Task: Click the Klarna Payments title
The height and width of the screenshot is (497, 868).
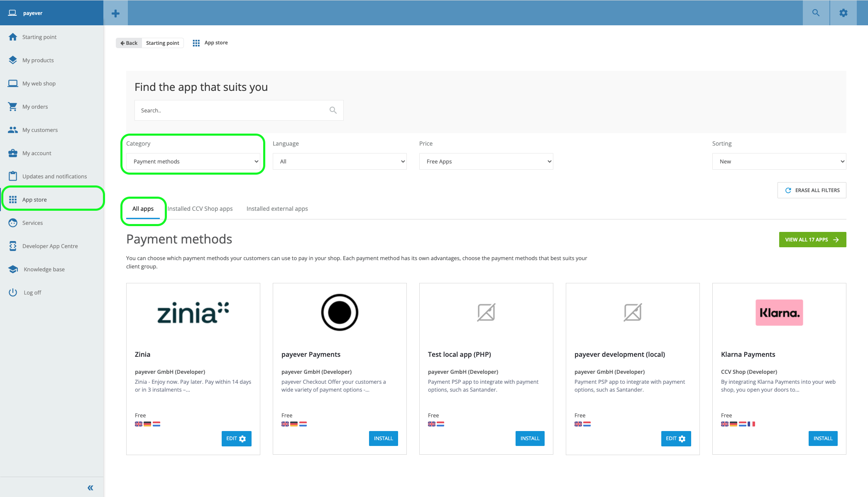Action: (x=748, y=354)
